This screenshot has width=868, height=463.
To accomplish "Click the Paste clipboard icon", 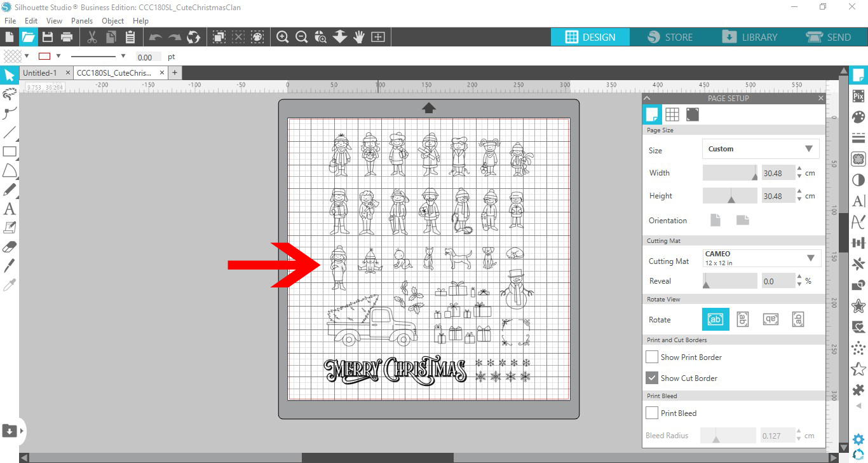I will point(130,37).
